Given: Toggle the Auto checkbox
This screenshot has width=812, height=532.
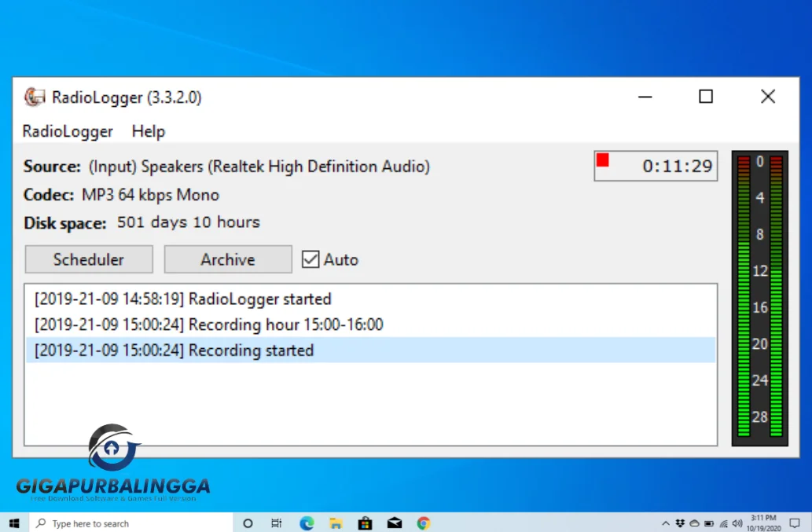Looking at the screenshot, I should tap(310, 259).
